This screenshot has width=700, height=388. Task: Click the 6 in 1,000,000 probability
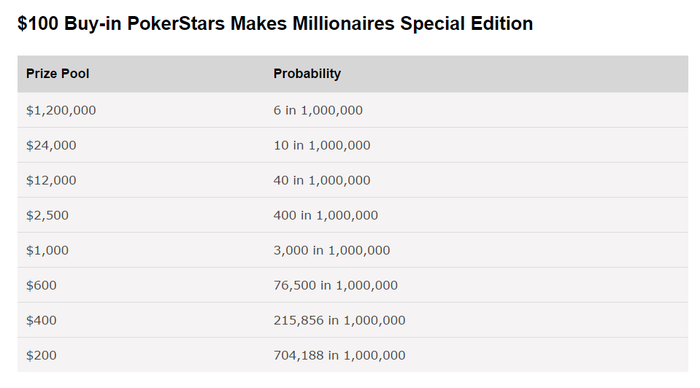pyautogui.click(x=318, y=110)
